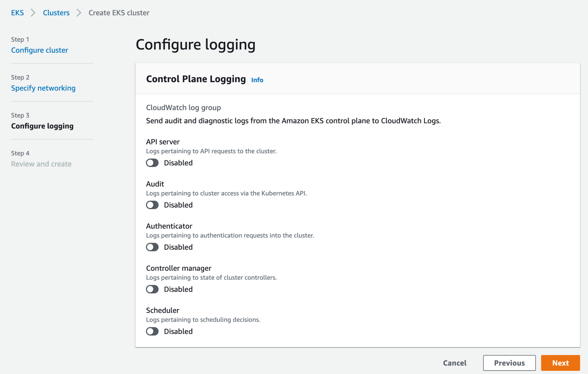This screenshot has height=374, width=588.
Task: Select Review and create step
Action: pyautogui.click(x=41, y=164)
